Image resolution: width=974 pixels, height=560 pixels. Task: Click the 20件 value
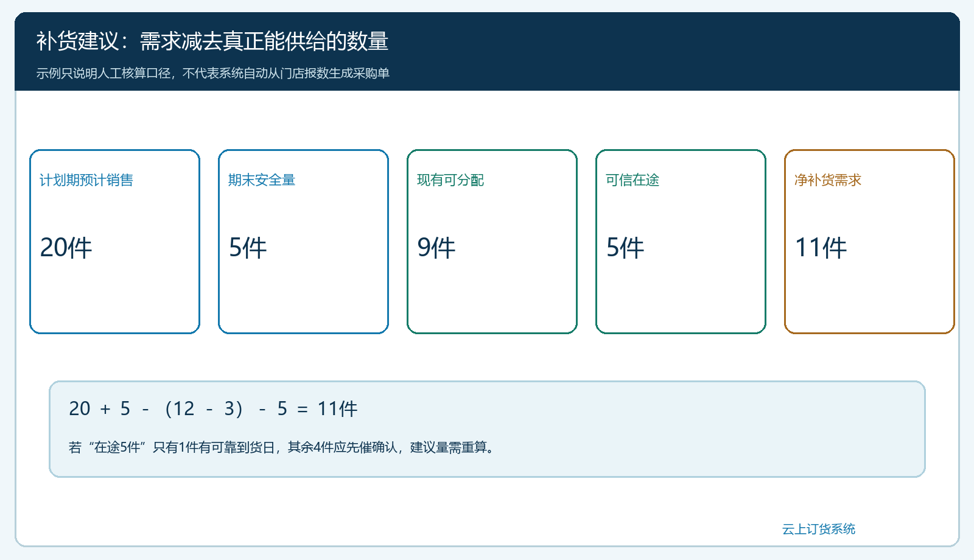66,248
